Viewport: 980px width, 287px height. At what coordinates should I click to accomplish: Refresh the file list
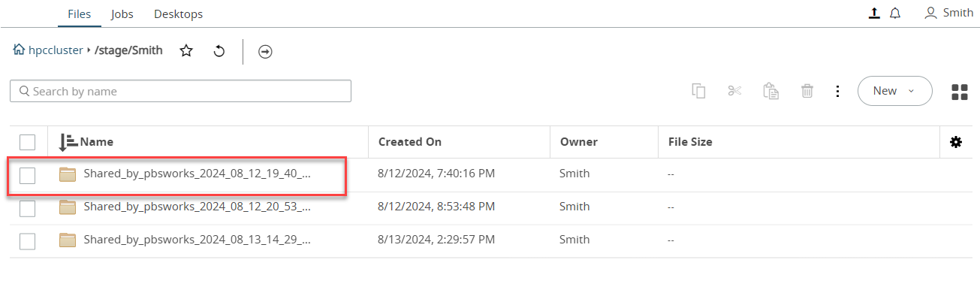tap(219, 51)
